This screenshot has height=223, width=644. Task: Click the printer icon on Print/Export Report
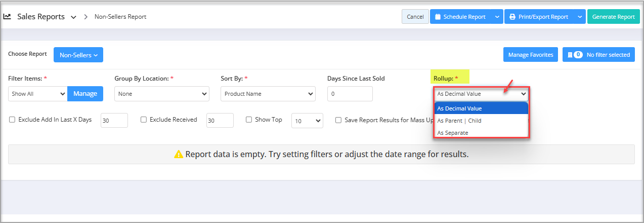(512, 17)
